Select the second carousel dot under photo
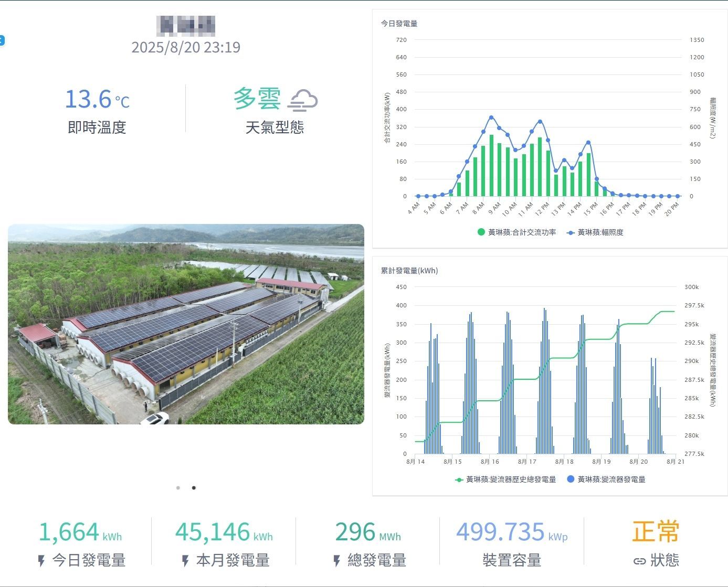The height and width of the screenshot is (587, 728). [x=194, y=488]
